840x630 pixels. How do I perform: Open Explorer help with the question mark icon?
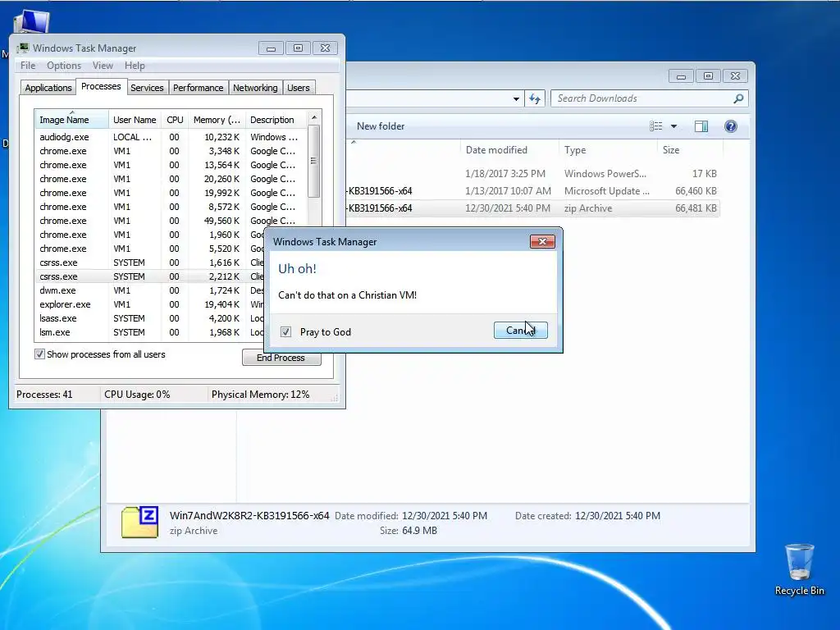[x=730, y=126]
